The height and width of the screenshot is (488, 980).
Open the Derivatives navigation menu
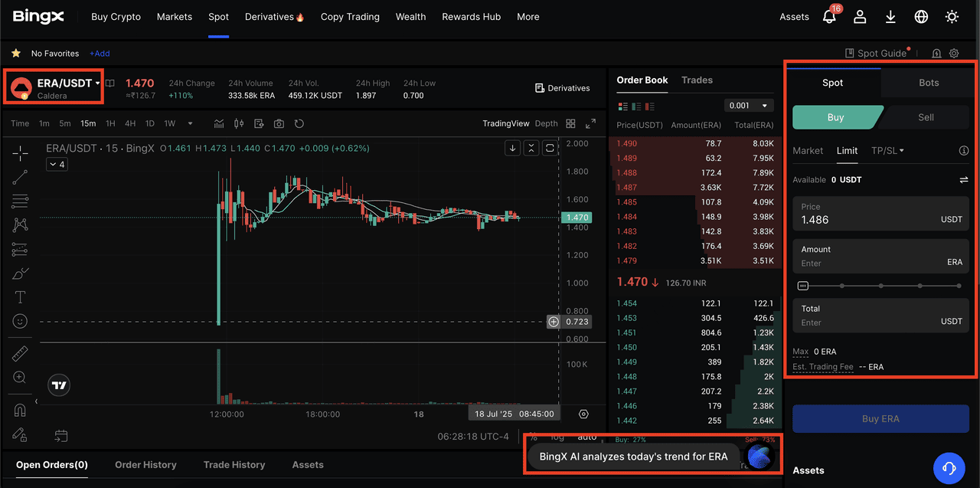275,17
